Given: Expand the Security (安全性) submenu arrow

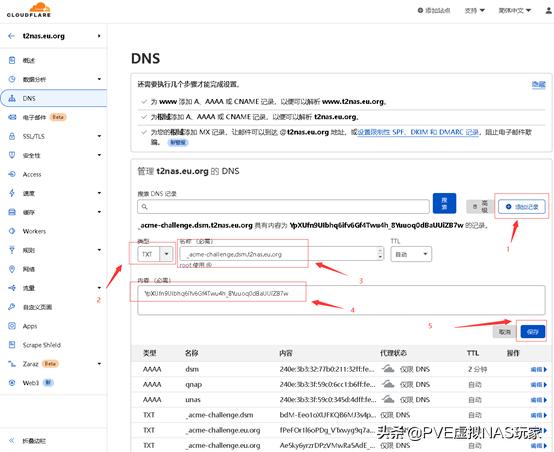Looking at the screenshot, I should [x=99, y=155].
